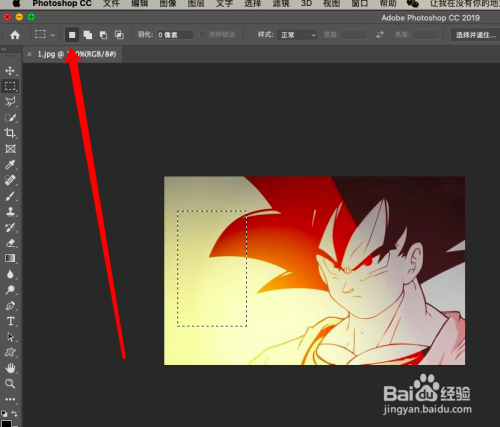
Task: Click the 羽化 feather value field
Action: (175, 35)
